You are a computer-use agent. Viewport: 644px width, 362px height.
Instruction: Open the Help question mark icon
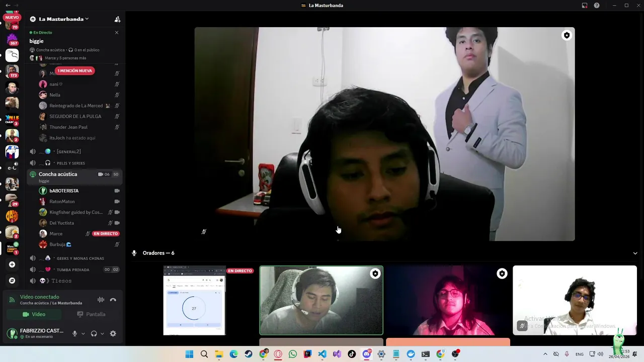point(597,6)
